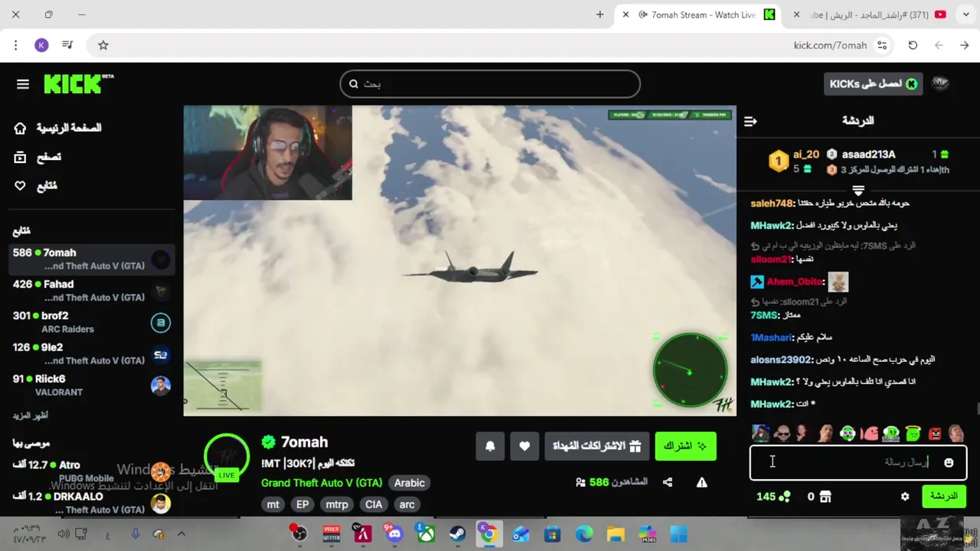
Task: Select Riick6 VALORANT channel
Action: click(91, 385)
